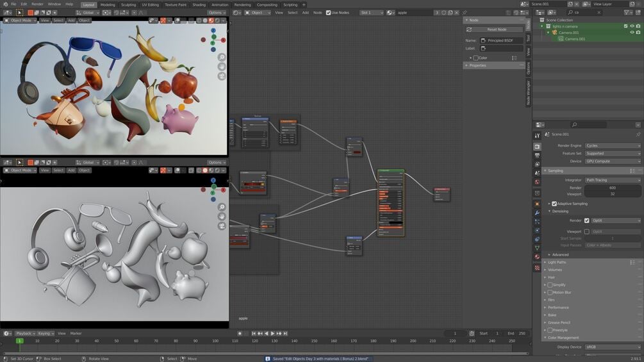The image size is (644, 362).
Task: Click the Blender logo menu
Action: click(5, 4)
